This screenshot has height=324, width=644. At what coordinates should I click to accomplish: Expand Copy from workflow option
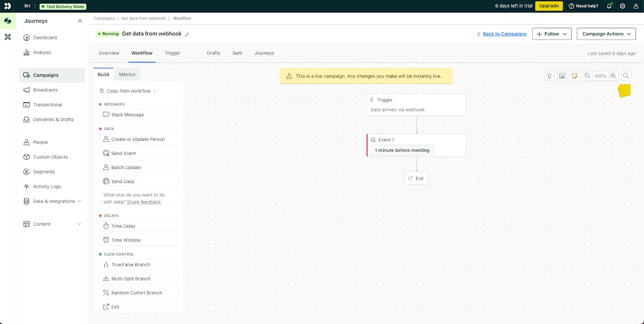point(128,91)
